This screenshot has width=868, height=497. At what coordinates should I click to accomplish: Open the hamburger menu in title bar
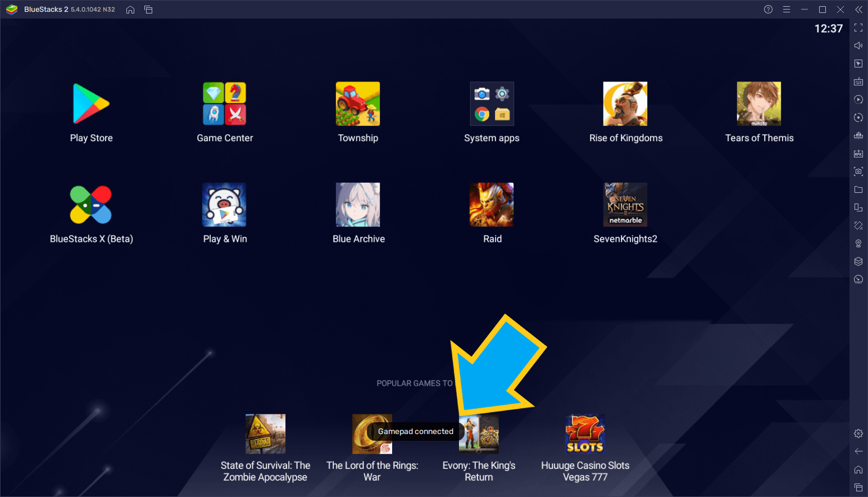[x=787, y=10]
